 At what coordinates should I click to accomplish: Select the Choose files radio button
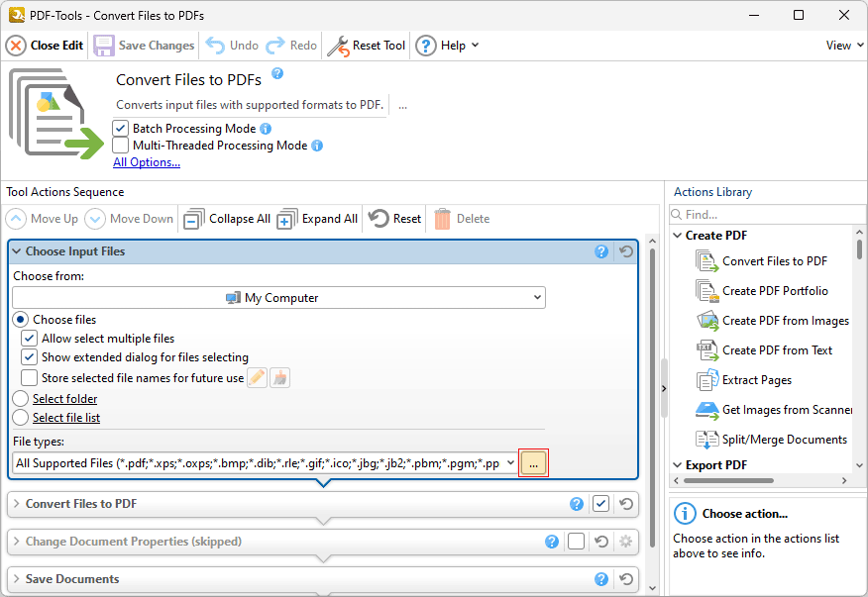point(21,320)
